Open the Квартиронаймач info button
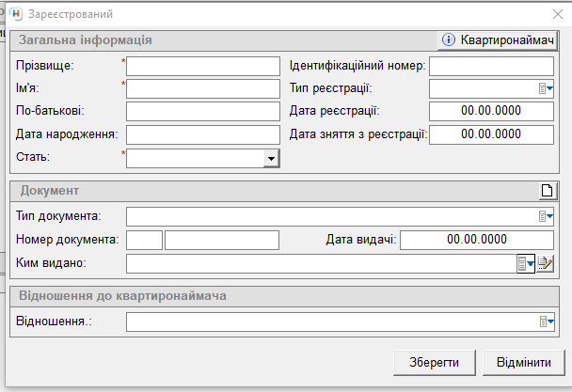The image size is (572, 392). [498, 39]
